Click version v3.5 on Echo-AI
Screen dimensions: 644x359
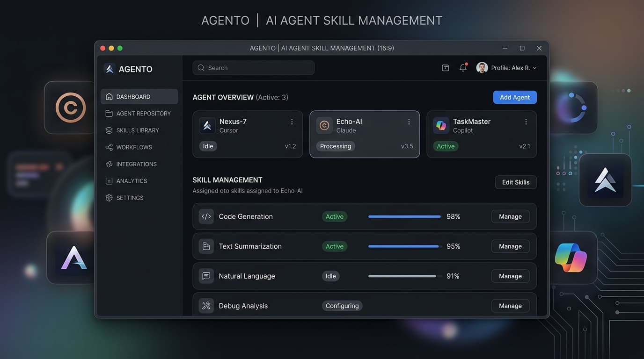pyautogui.click(x=407, y=146)
